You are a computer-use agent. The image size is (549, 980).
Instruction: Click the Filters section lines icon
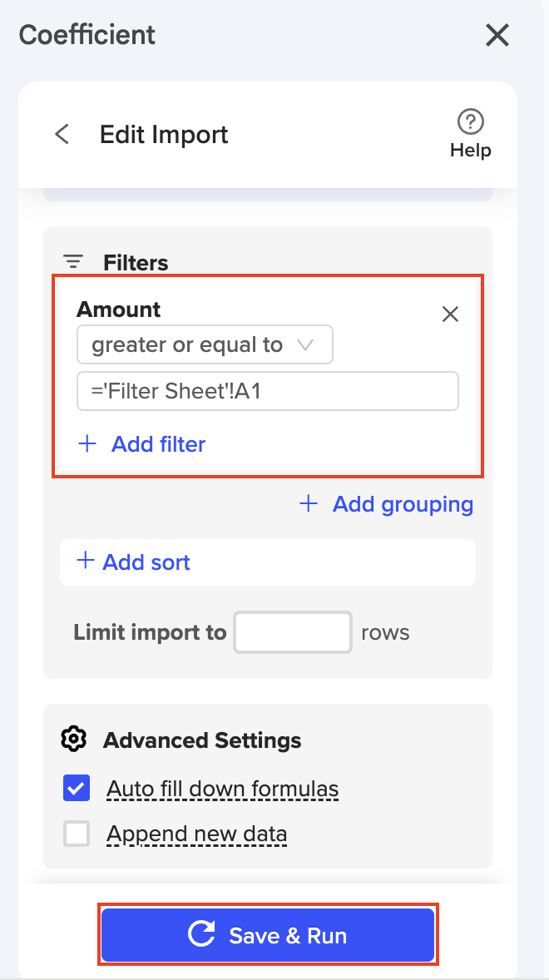coord(73,262)
